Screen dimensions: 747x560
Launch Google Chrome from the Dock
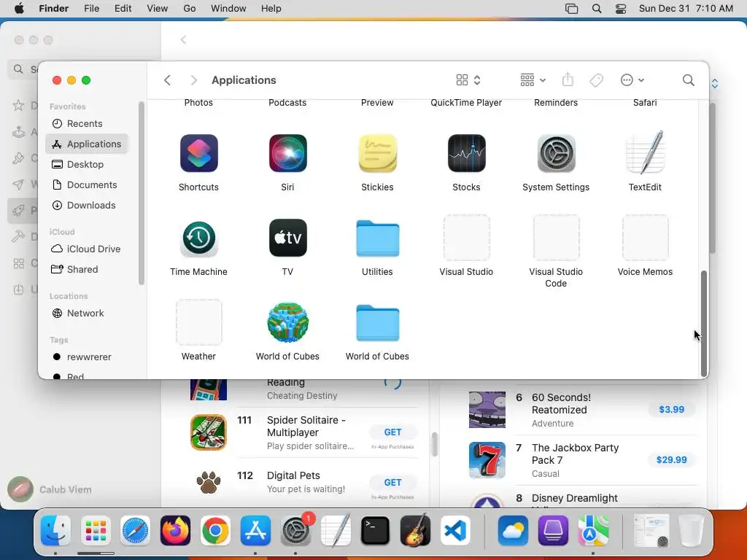point(215,531)
